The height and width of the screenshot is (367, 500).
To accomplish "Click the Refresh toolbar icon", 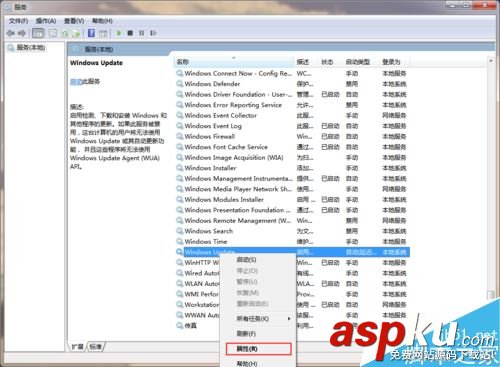I will coord(65,33).
